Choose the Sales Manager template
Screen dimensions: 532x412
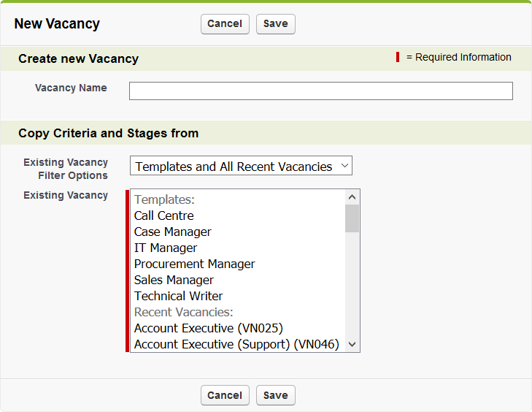point(174,280)
